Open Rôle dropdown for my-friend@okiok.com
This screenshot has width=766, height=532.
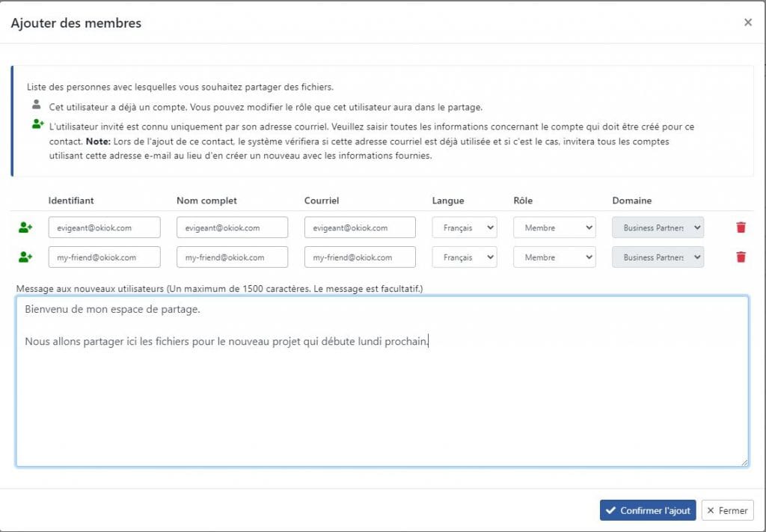(554, 257)
